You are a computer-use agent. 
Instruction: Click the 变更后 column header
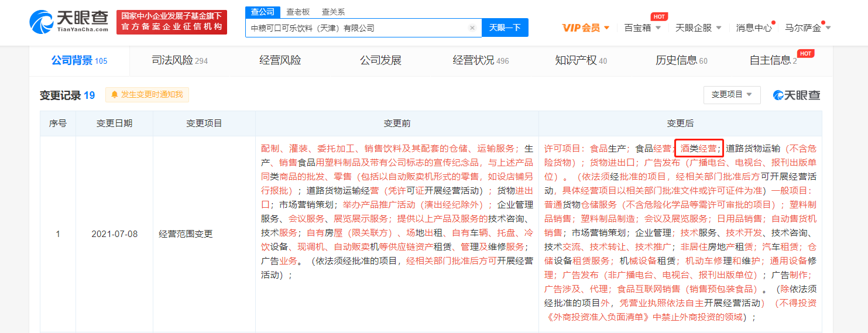point(680,123)
